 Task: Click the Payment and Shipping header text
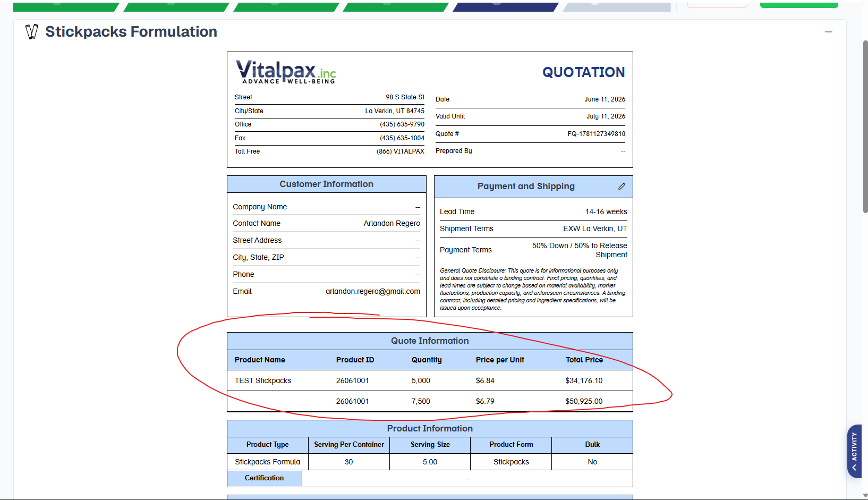526,187
